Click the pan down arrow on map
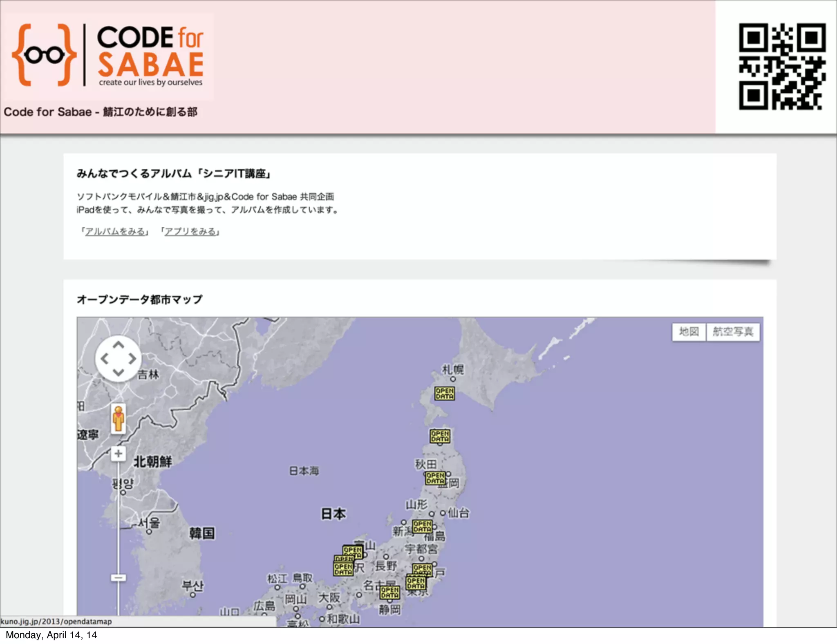 (119, 372)
